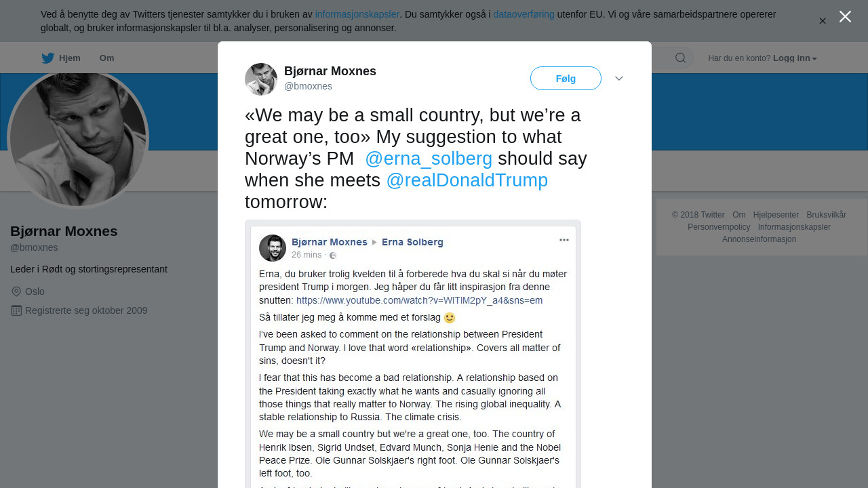The height and width of the screenshot is (488, 868).
Task: Open the large profile photo of Bjørnar Moxnes
Action: click(78, 139)
